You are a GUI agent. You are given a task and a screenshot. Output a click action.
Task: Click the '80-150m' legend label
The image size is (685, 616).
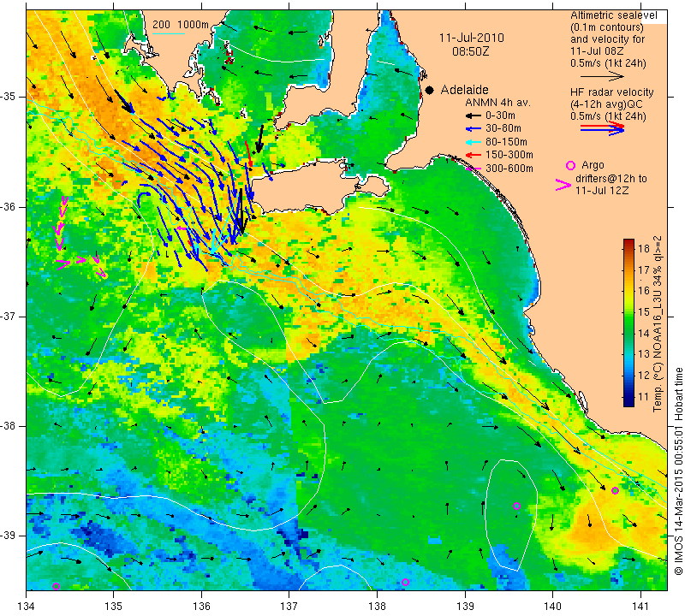coord(506,142)
